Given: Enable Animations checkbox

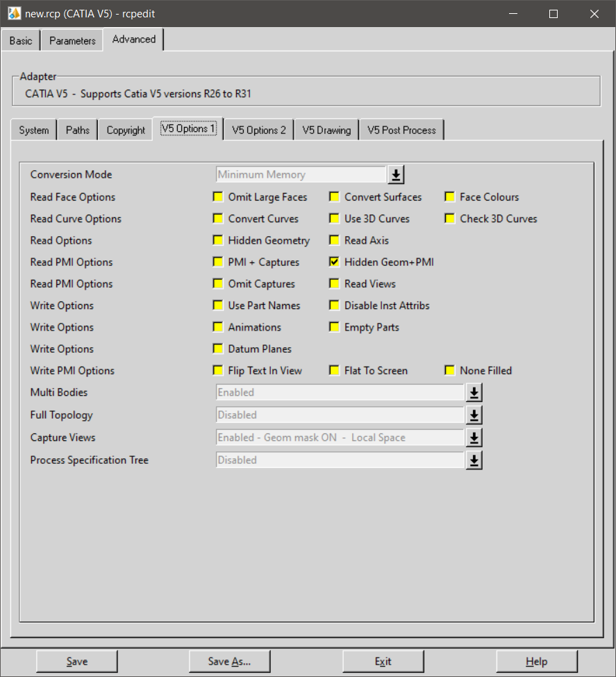Looking at the screenshot, I should 218,327.
